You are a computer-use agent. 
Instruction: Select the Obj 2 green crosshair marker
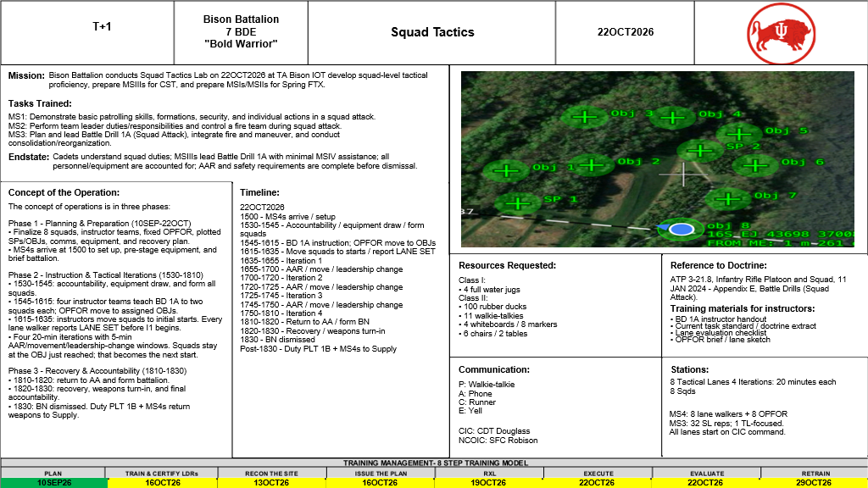click(x=591, y=164)
